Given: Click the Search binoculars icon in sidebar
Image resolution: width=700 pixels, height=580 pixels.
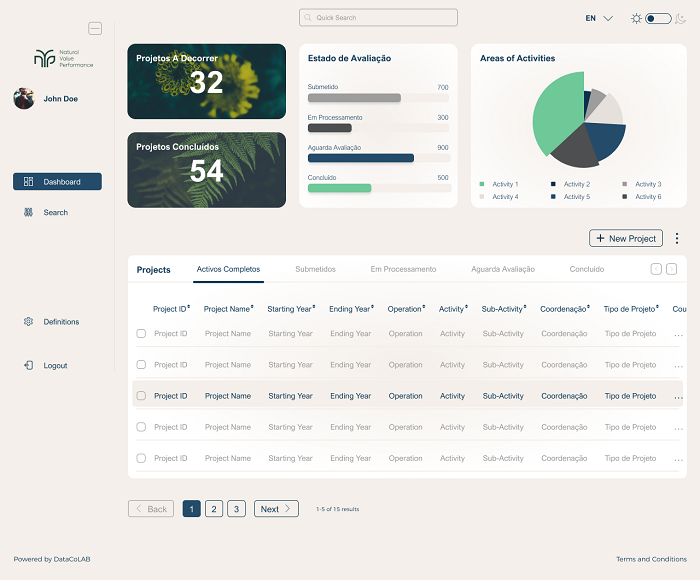Looking at the screenshot, I should (29, 212).
